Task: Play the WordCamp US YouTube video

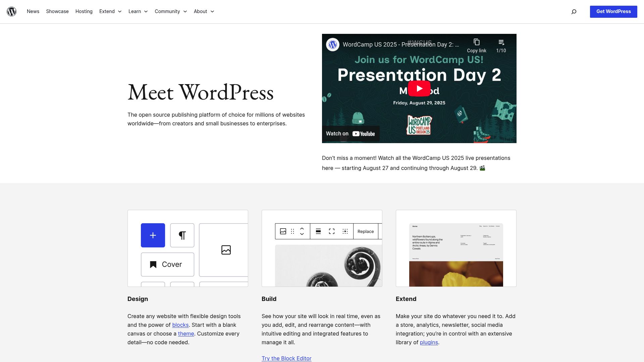Action: pos(419,88)
